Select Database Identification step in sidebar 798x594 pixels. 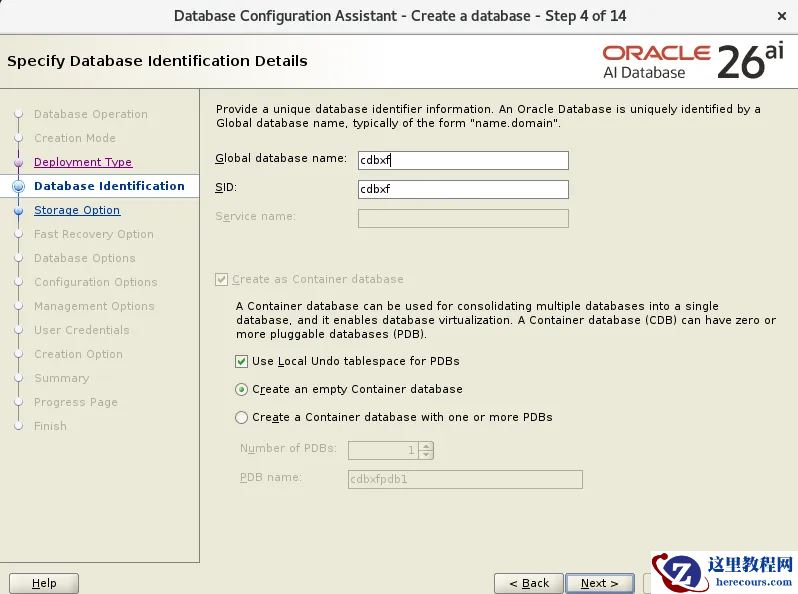[x=109, y=186]
